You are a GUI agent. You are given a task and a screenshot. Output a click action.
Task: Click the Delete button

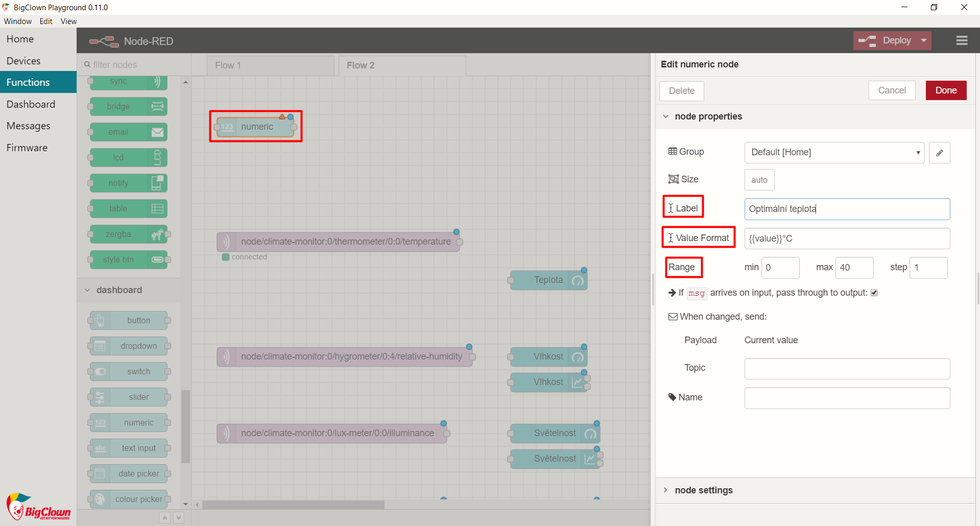tap(682, 91)
